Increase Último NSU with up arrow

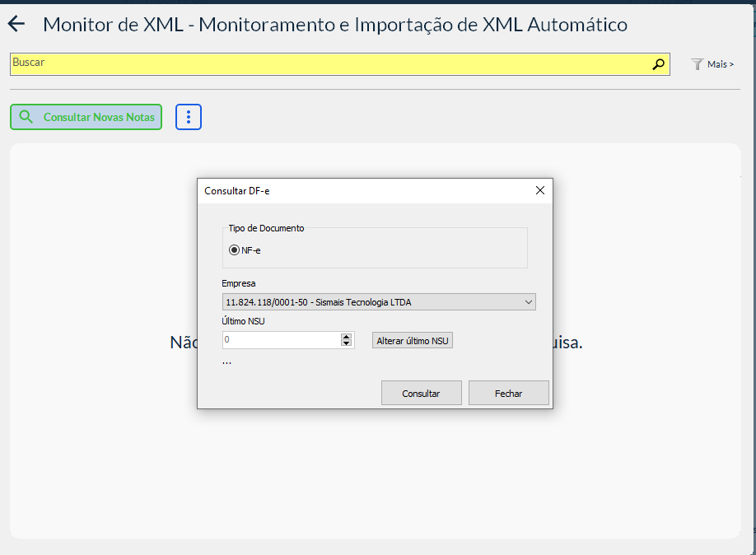[347, 337]
